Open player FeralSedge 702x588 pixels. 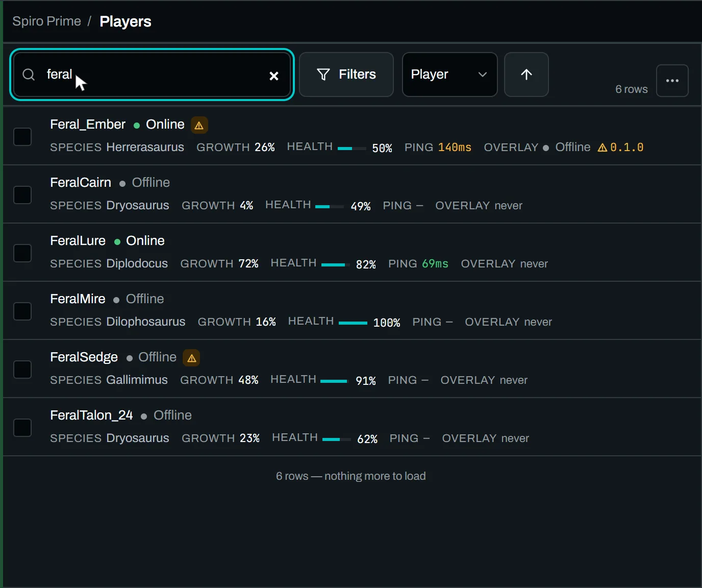click(x=84, y=357)
